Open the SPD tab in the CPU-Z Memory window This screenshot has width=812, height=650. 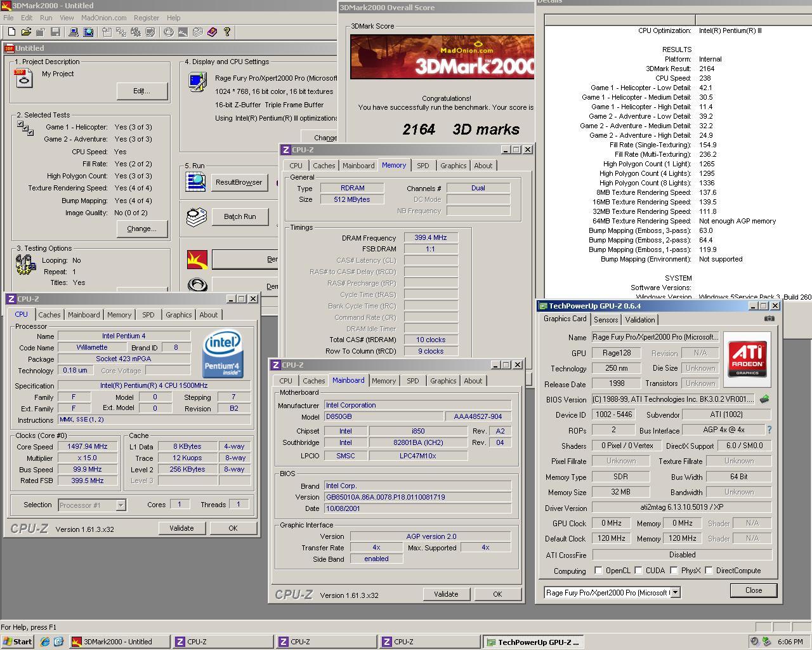pos(422,165)
